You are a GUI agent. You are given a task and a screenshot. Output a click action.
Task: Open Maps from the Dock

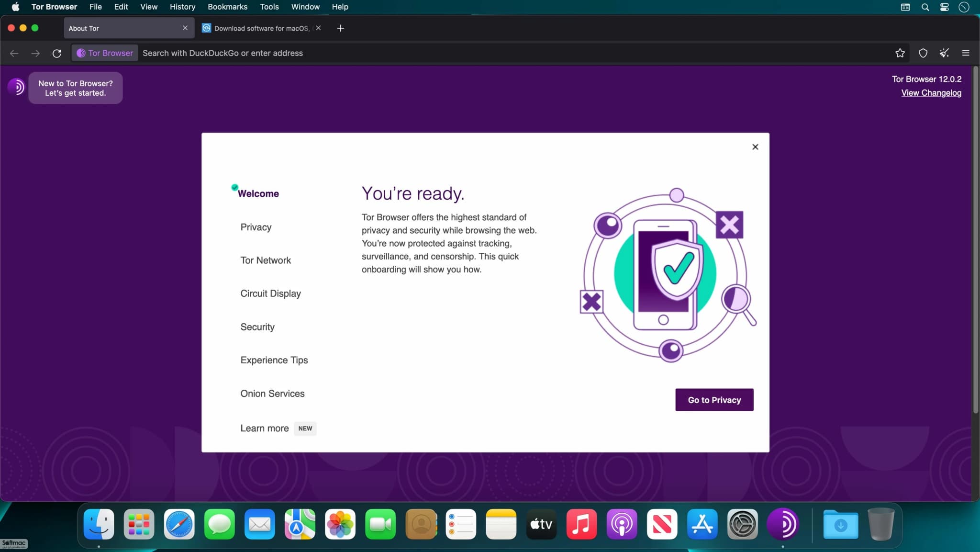[x=300, y=524]
